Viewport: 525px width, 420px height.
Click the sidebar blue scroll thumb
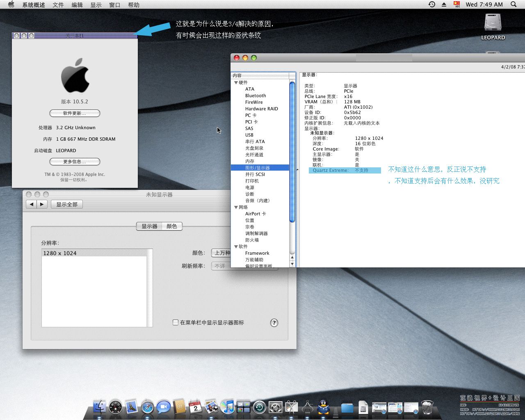(292, 152)
